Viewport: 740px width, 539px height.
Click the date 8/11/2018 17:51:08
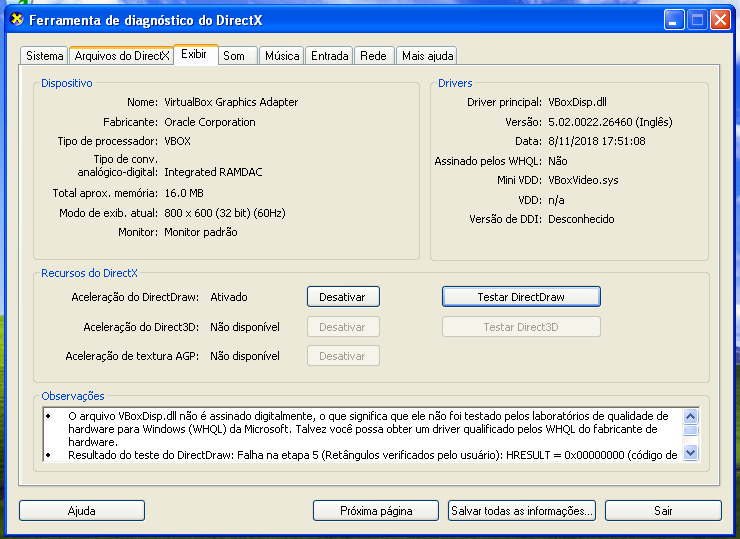[597, 141]
